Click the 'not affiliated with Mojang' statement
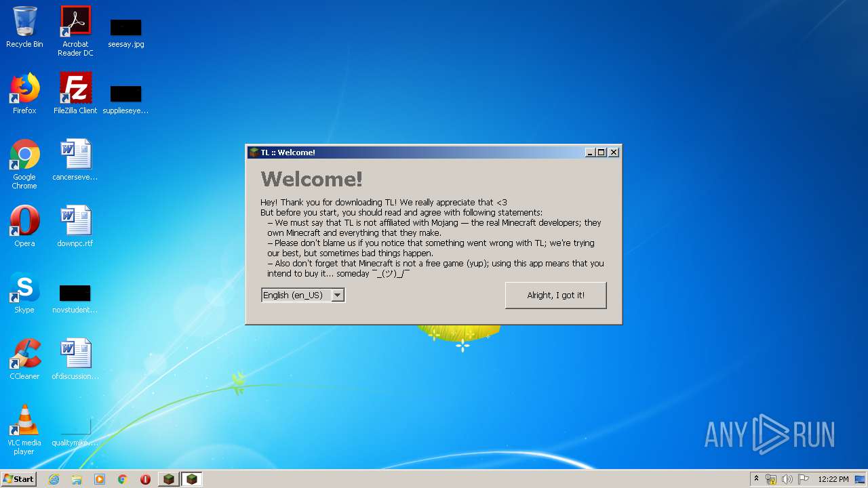 coord(434,228)
